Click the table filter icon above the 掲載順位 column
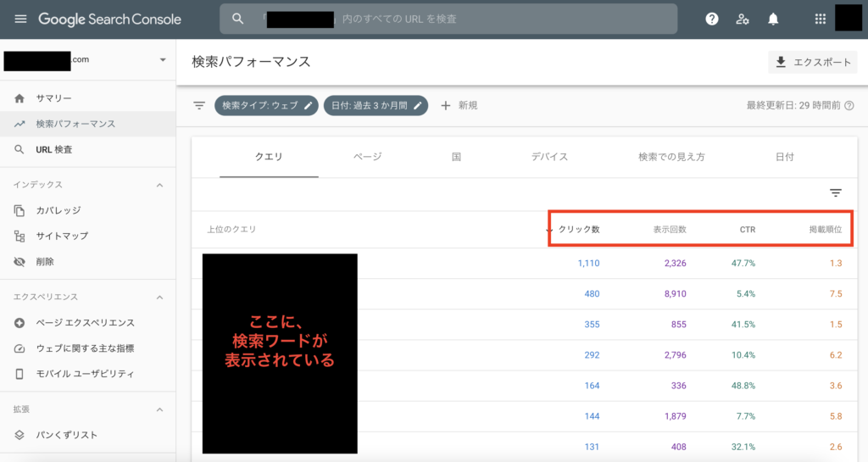 pos(835,192)
